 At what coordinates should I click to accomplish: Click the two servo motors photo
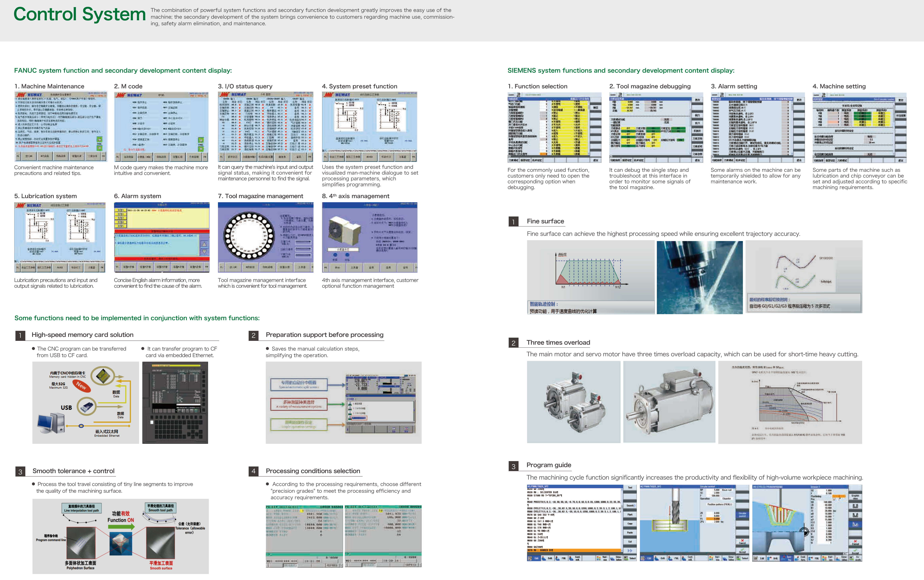coord(574,402)
